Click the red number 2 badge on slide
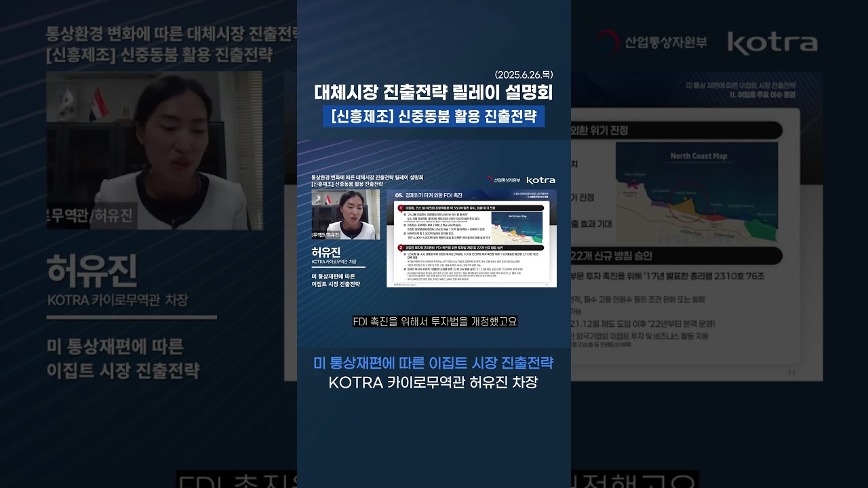The height and width of the screenshot is (488, 868). tap(401, 248)
